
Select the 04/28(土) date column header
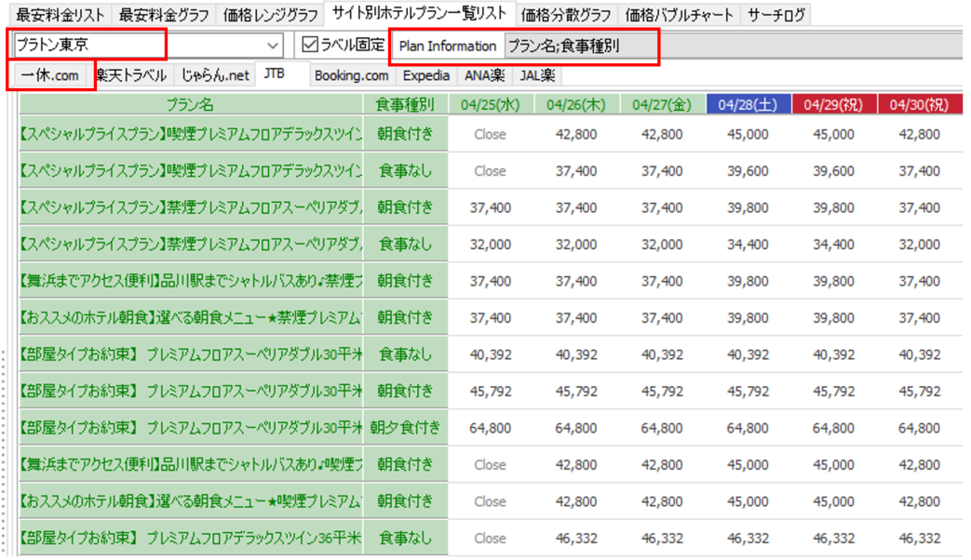[748, 104]
